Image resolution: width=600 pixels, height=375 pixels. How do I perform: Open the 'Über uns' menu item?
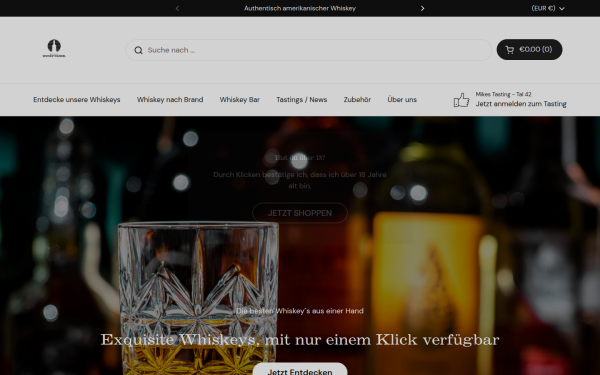click(402, 99)
